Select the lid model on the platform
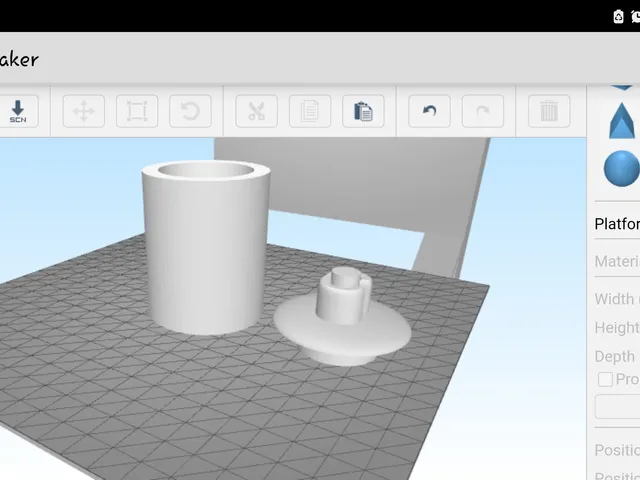This screenshot has height=480, width=640. click(342, 316)
